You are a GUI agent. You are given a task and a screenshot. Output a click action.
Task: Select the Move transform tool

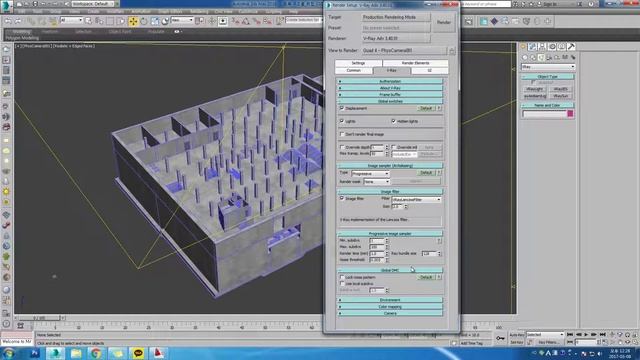tap(133, 21)
